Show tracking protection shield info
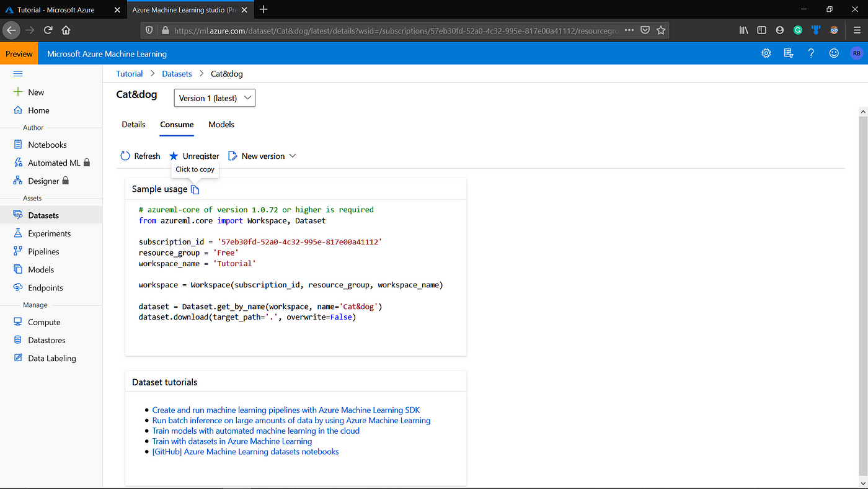This screenshot has width=868, height=489. coord(149,30)
